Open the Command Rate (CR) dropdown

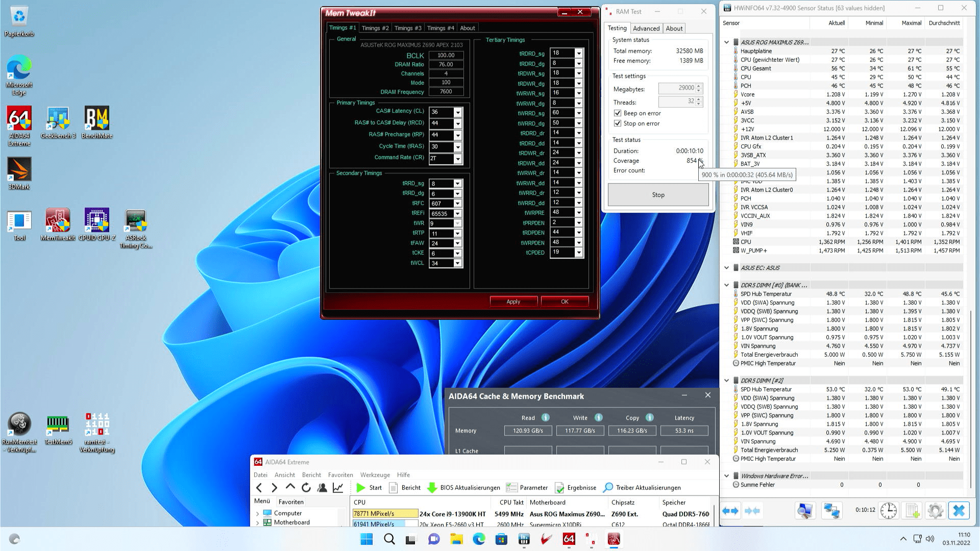pyautogui.click(x=458, y=159)
